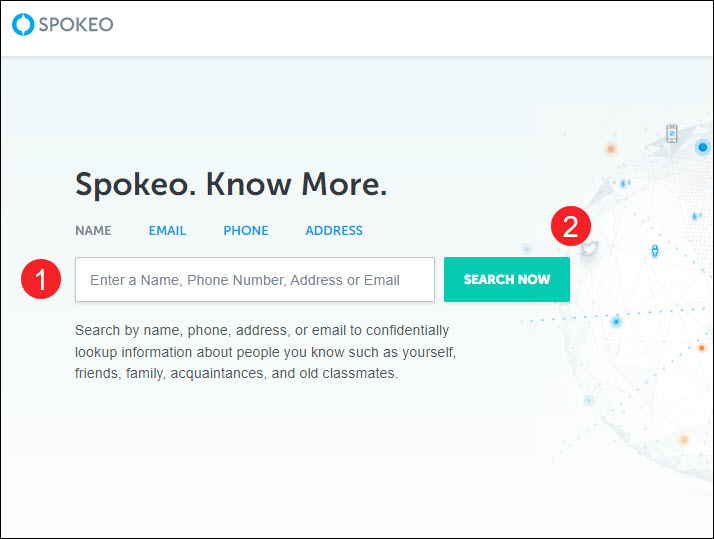Click the SPOKEO wordmark in the header
The height and width of the screenshot is (539, 714).
[x=76, y=25]
